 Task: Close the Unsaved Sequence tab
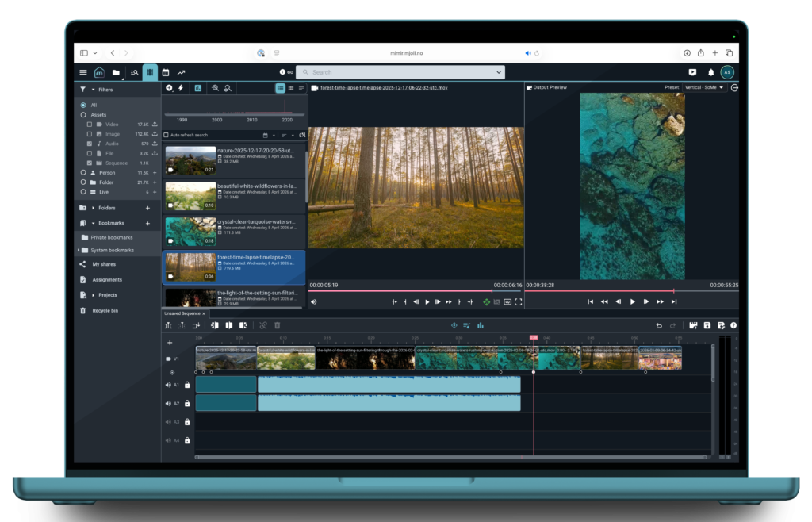coord(204,314)
